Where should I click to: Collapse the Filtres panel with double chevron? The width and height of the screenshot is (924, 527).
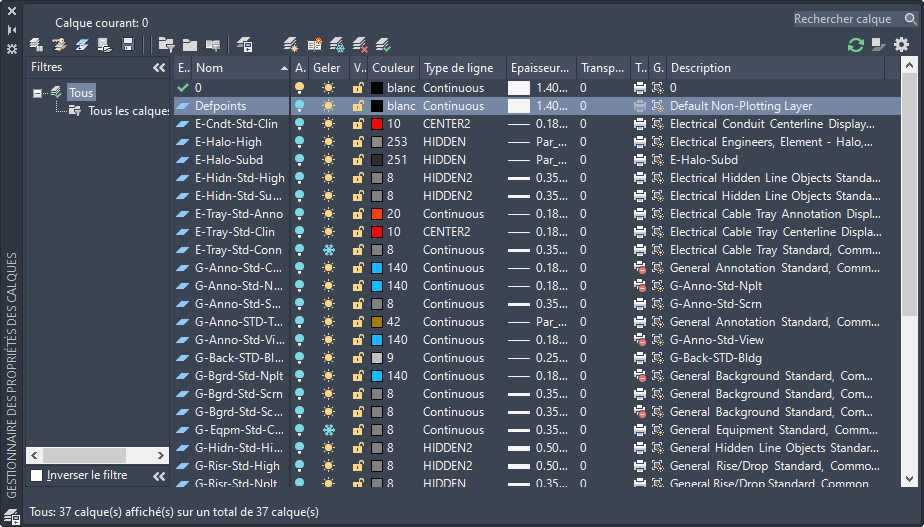[x=159, y=68]
